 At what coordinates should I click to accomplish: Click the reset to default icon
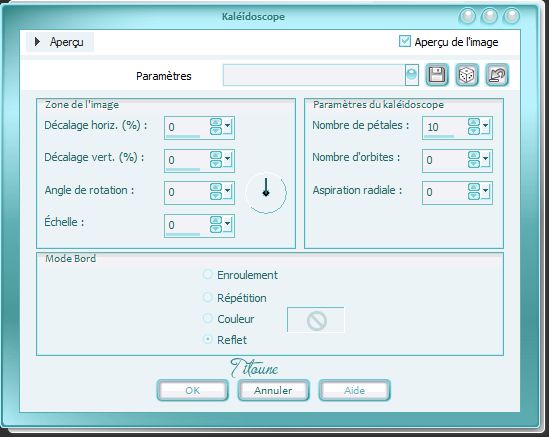coord(497,75)
